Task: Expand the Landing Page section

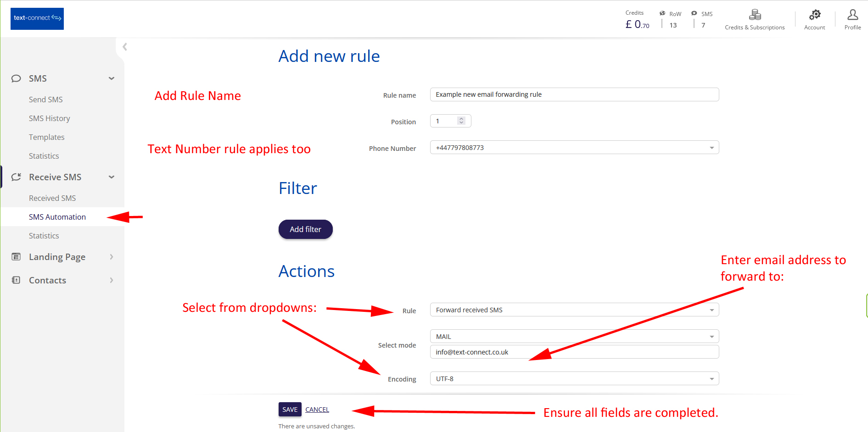Action: (112, 256)
